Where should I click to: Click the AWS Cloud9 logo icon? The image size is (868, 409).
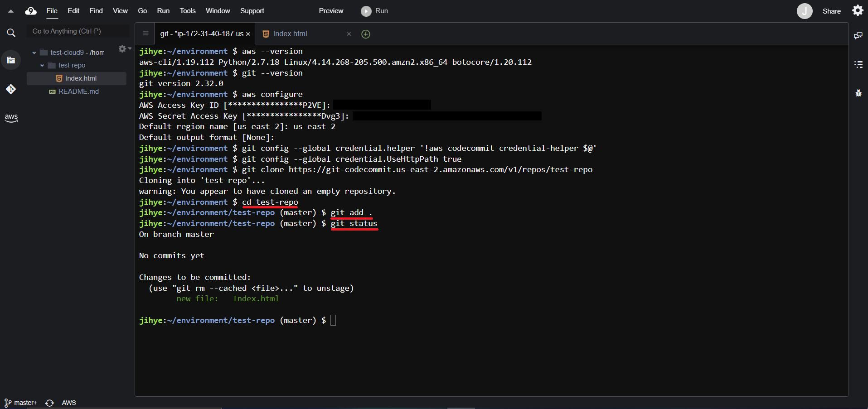(31, 11)
